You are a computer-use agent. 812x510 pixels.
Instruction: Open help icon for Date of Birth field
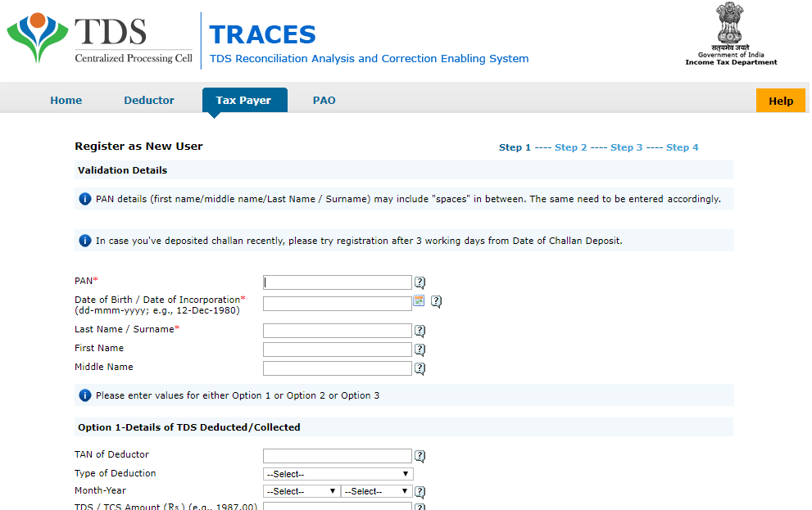coord(437,301)
